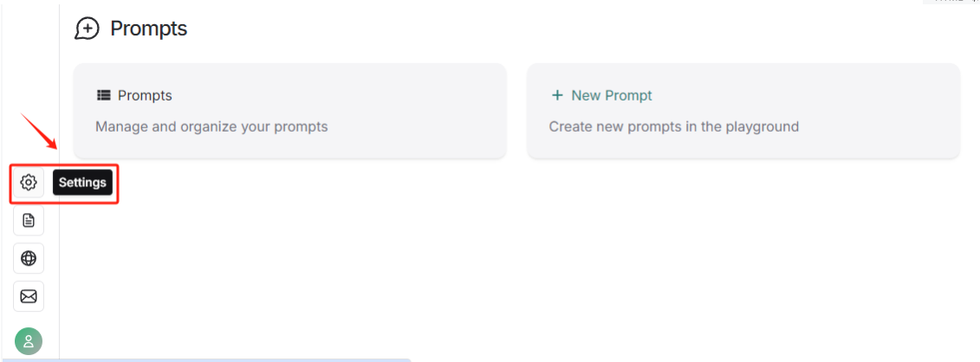This screenshot has height=362, width=980.
Task: Click the document icon in the sidebar
Action: click(x=29, y=221)
